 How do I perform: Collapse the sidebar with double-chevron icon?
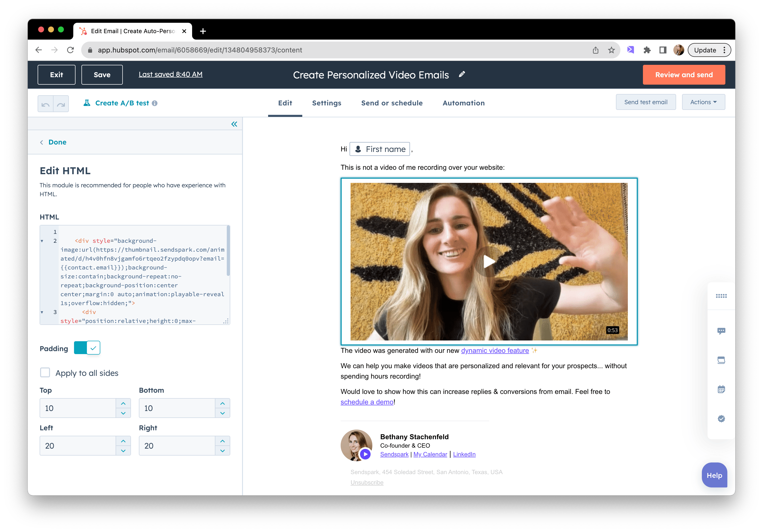point(234,124)
